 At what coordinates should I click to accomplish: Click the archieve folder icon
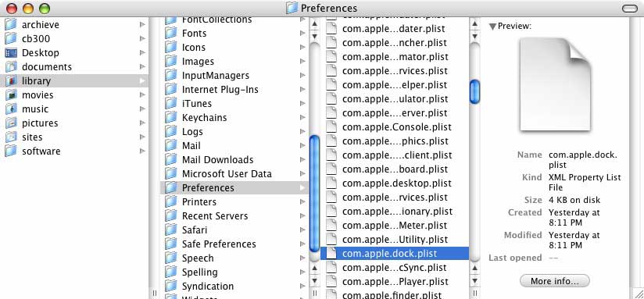click(x=11, y=25)
